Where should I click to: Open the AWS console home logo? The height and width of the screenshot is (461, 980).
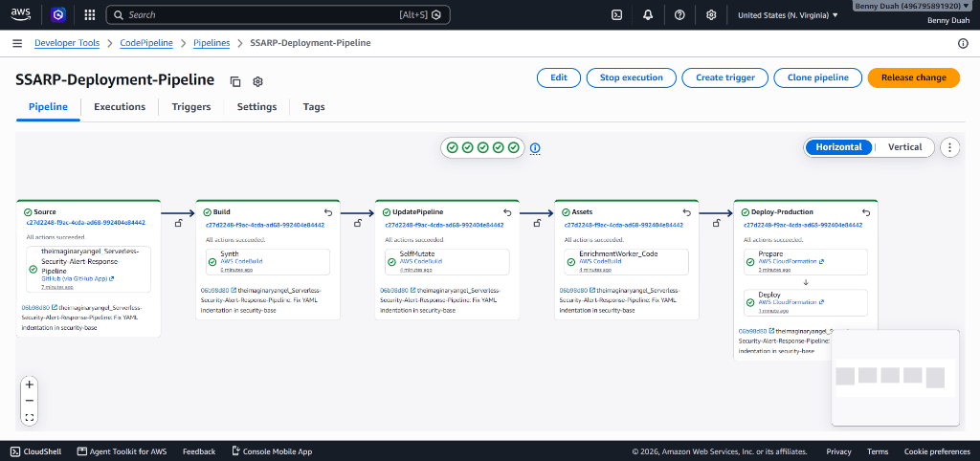tap(21, 14)
